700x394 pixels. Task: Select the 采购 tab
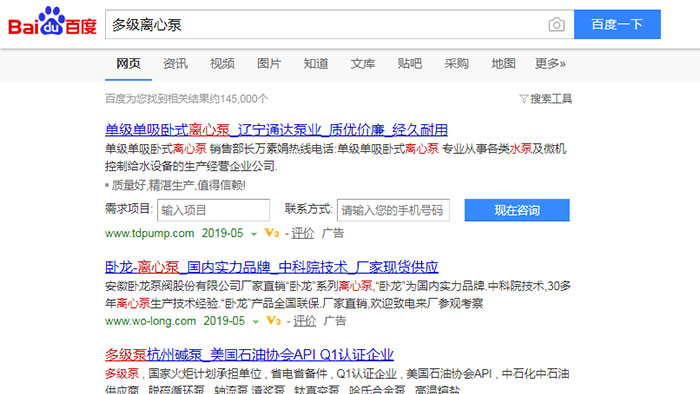pyautogui.click(x=456, y=64)
